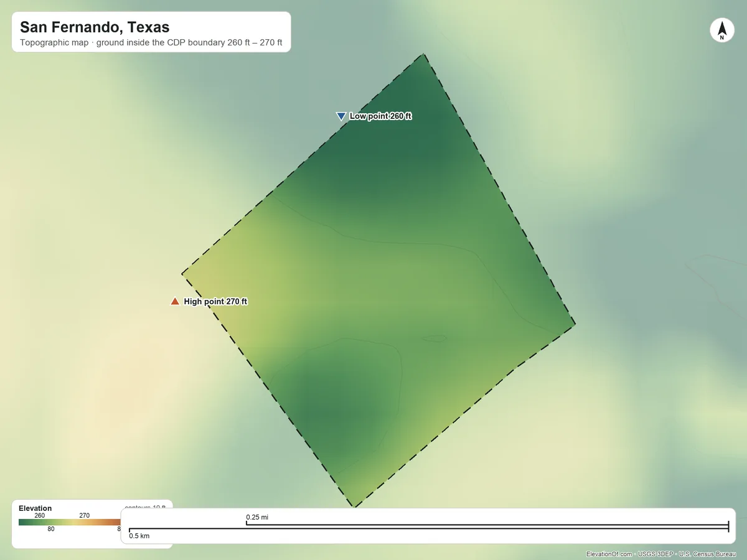
Task: Click the 0.5 km scale label
Action: (x=139, y=536)
